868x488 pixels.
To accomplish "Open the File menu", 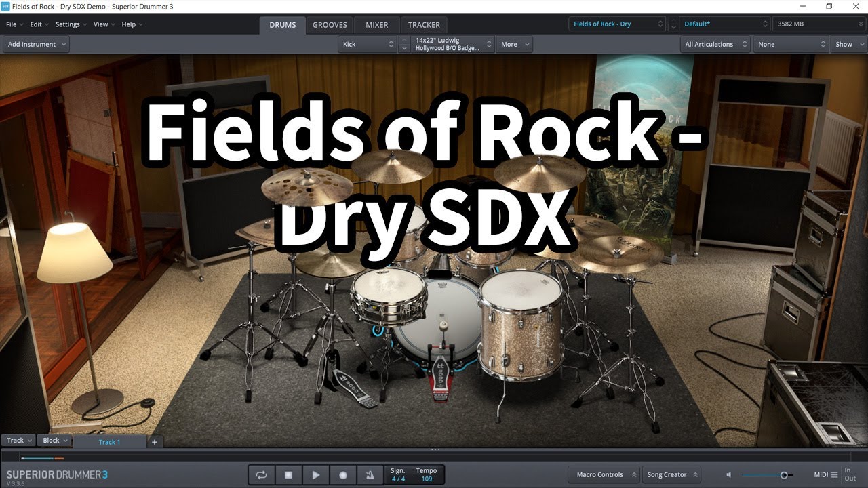I will pos(14,24).
